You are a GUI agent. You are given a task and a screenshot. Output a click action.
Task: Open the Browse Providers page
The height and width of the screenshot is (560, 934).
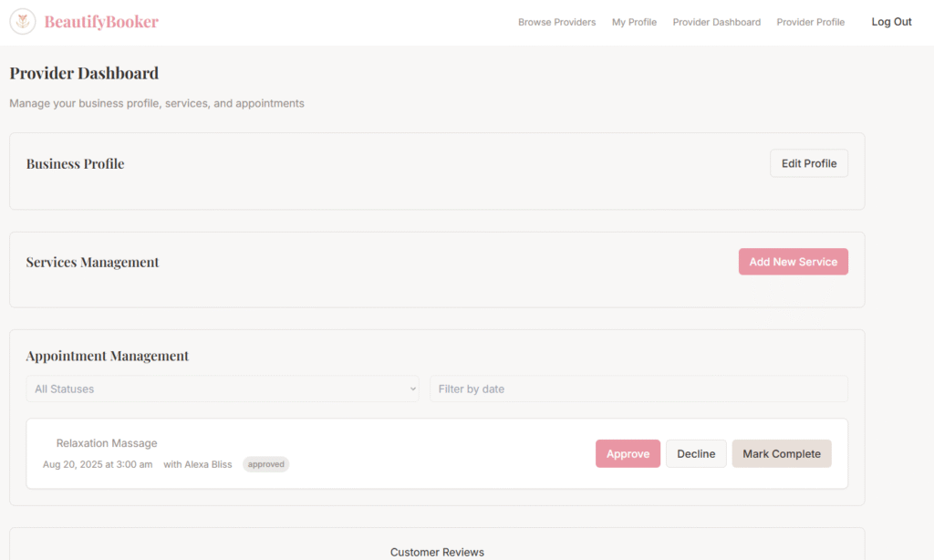[x=556, y=22]
